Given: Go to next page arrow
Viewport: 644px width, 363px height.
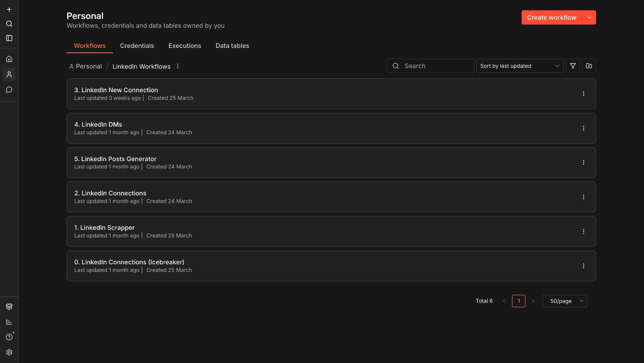Looking at the screenshot, I should coord(533,301).
